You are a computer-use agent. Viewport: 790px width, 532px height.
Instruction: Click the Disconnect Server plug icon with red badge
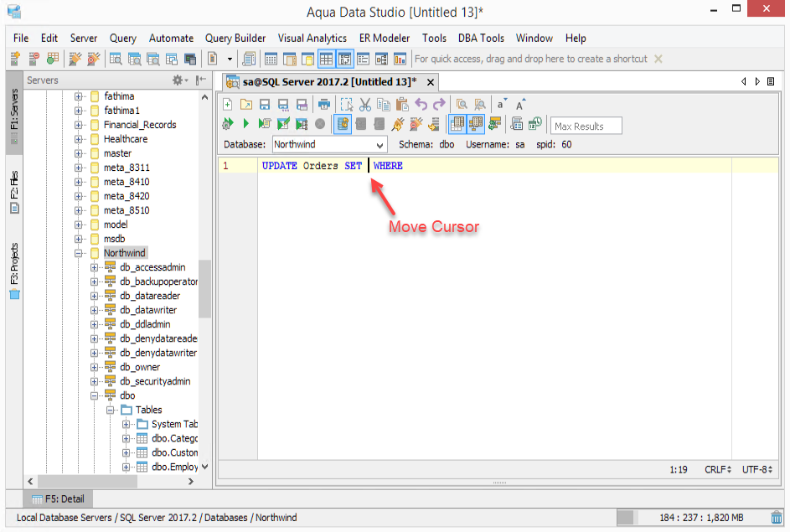(94, 59)
